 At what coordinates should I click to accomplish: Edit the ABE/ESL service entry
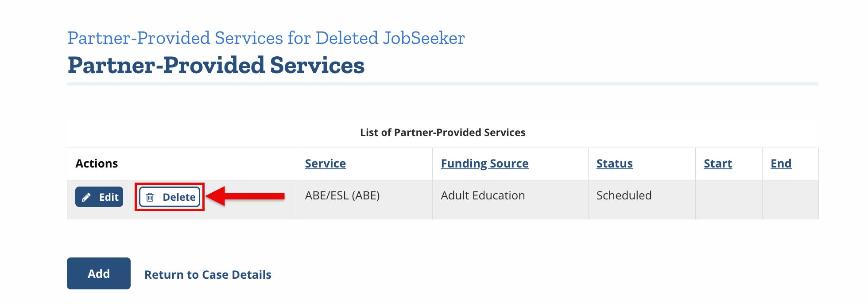pyautogui.click(x=99, y=197)
